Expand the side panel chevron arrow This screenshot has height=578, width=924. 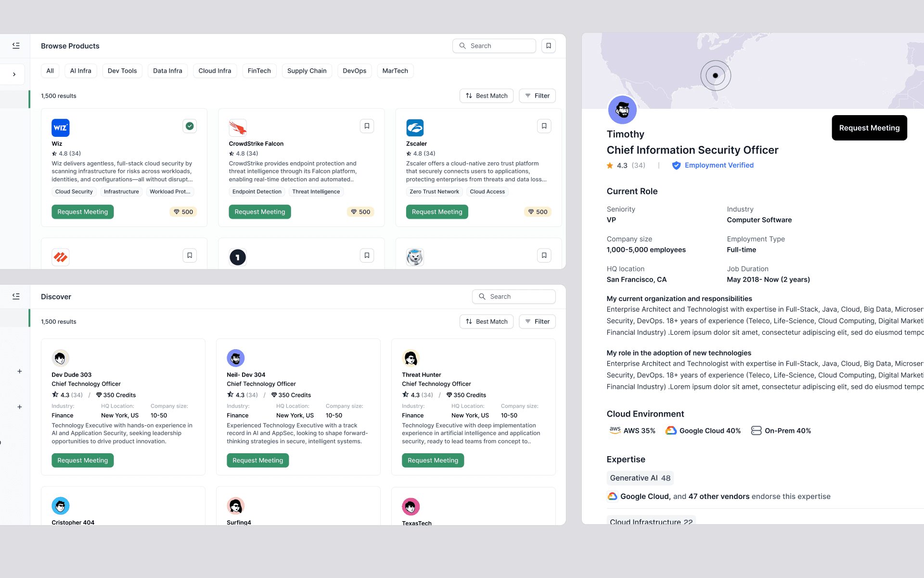14,74
